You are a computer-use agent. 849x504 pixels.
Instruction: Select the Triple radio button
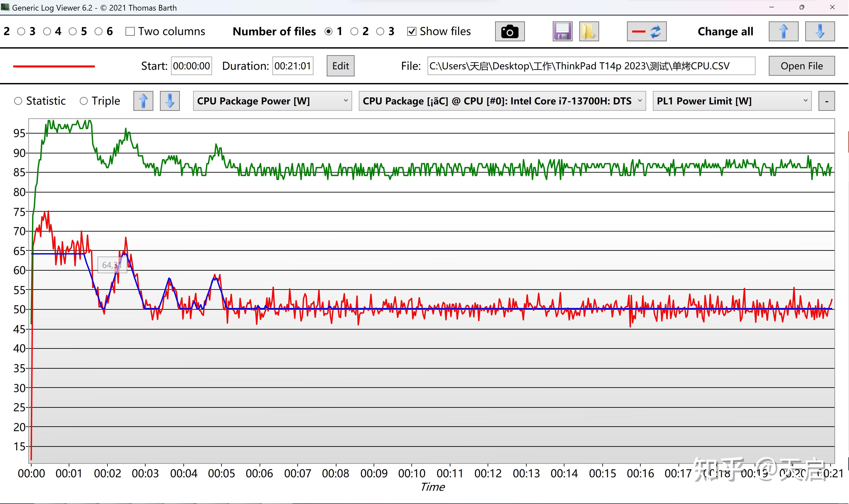tap(84, 101)
